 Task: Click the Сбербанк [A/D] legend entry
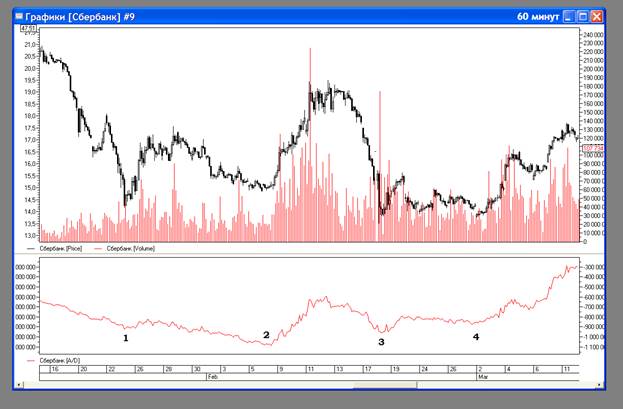click(60, 361)
